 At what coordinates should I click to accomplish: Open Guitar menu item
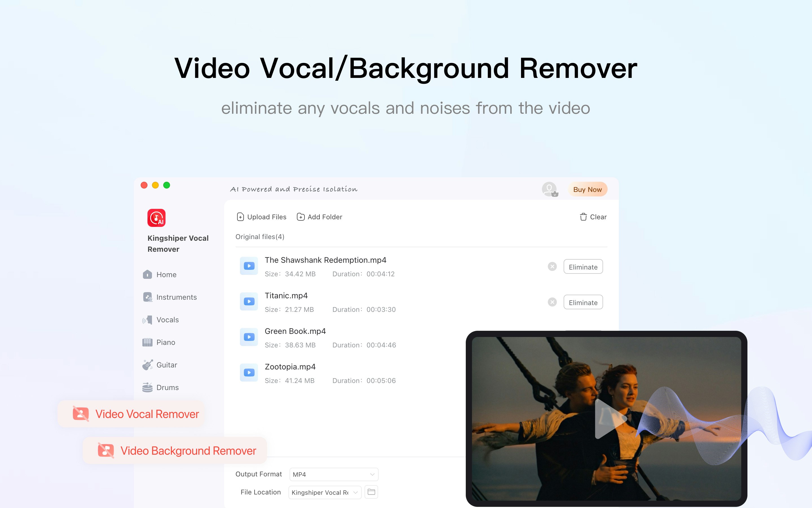coord(167,365)
